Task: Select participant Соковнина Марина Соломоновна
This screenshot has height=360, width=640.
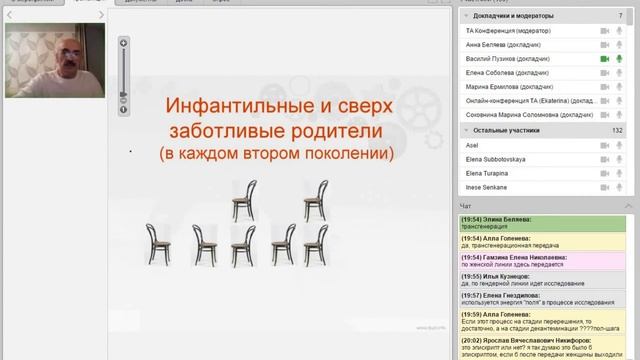Action: coord(529,115)
